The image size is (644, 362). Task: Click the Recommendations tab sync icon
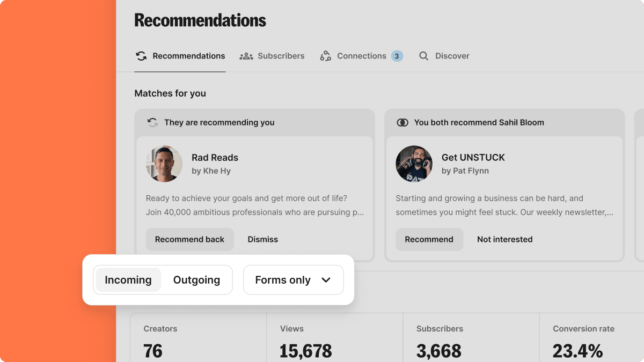pyautogui.click(x=141, y=56)
